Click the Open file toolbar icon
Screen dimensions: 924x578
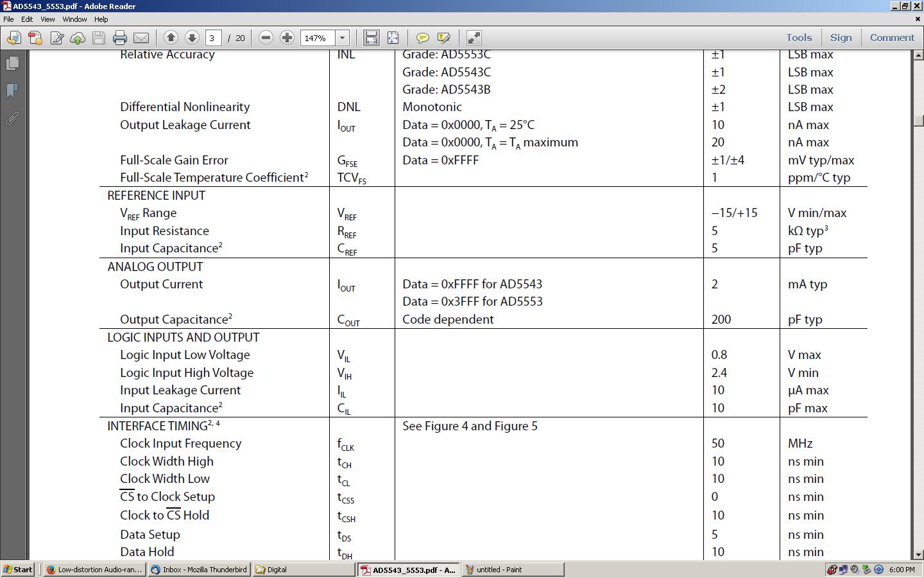[13, 38]
